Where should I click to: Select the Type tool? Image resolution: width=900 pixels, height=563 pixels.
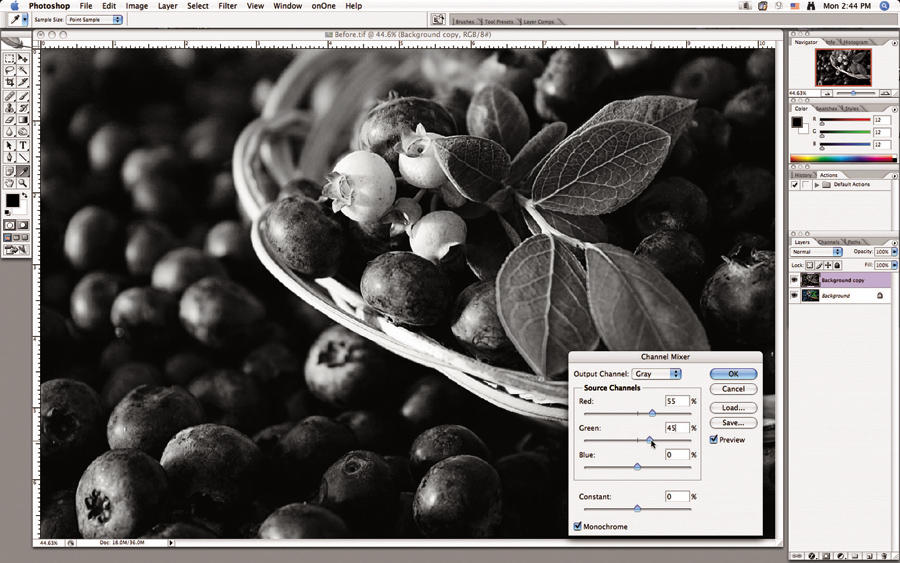(23, 145)
